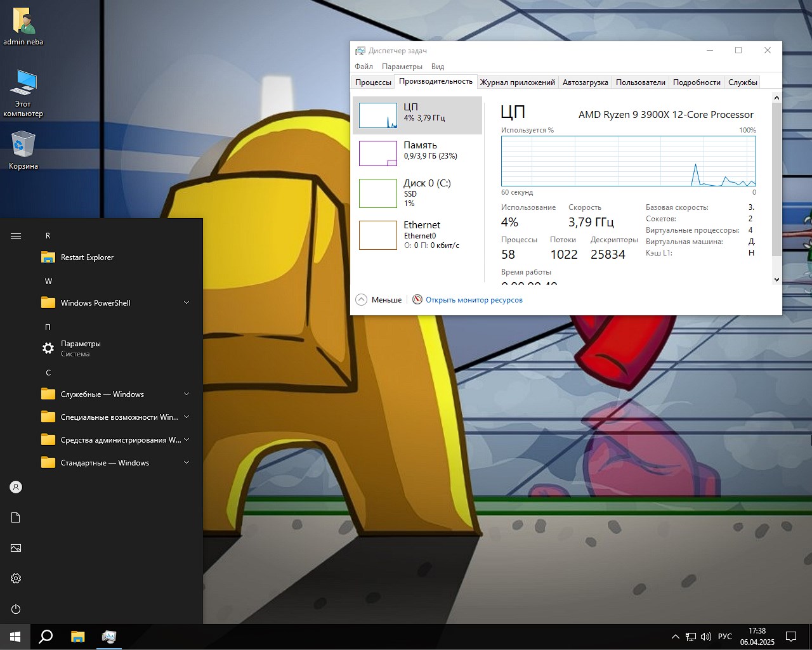Switch to the Производительность tab

tap(436, 81)
